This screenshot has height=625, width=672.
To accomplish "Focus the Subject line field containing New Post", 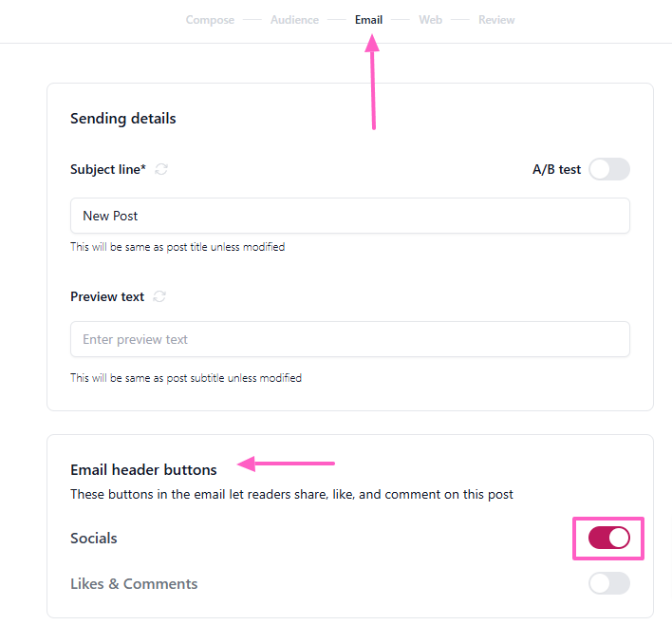I will [349, 216].
